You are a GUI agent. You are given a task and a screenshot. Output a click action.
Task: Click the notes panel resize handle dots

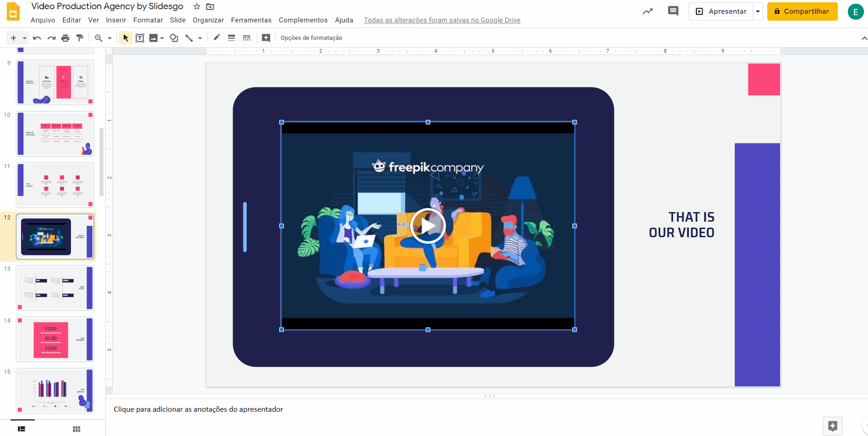tap(489, 396)
